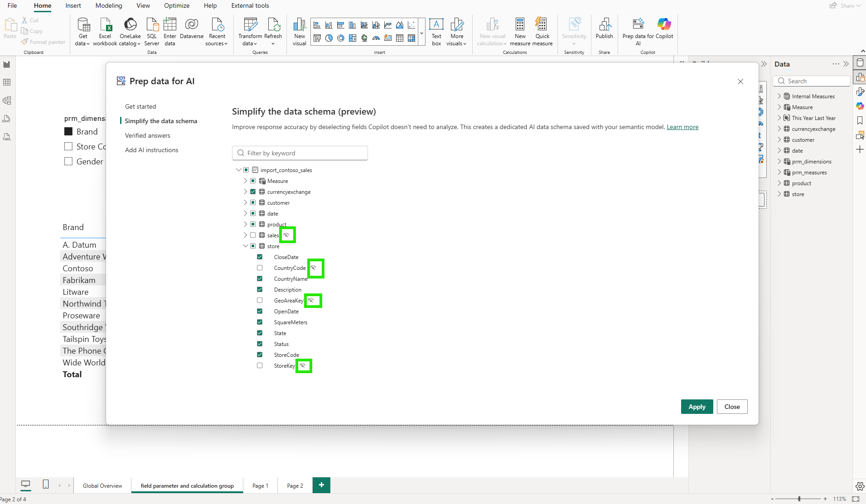This screenshot has height=504, width=866.
Task: Uncheck the SquareMeters field
Action: tap(260, 322)
